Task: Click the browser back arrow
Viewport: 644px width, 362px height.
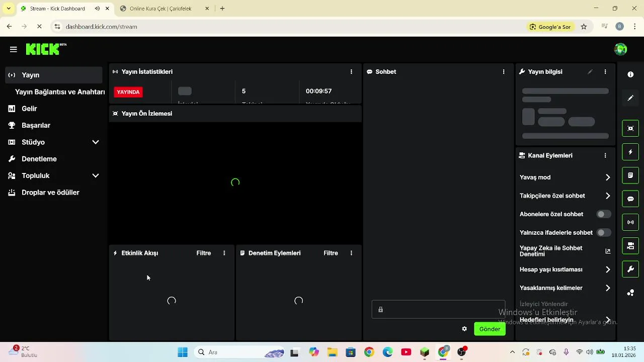Action: pyautogui.click(x=9, y=27)
